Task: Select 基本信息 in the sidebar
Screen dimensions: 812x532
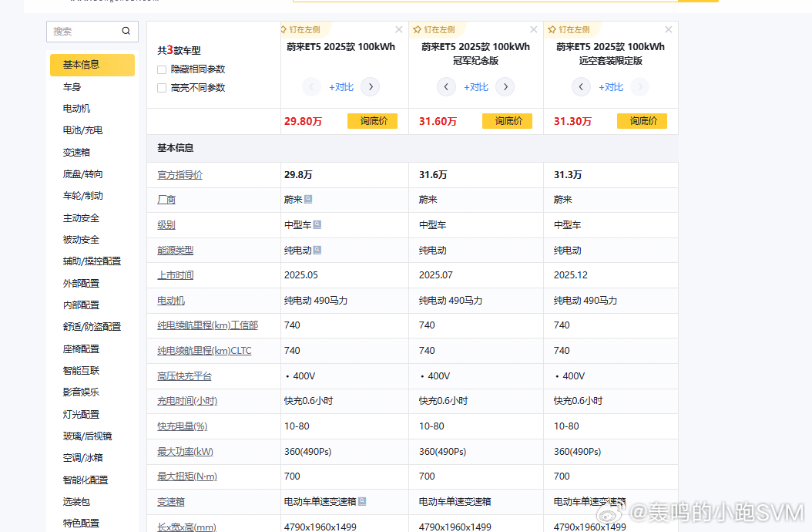Action: pyautogui.click(x=92, y=65)
